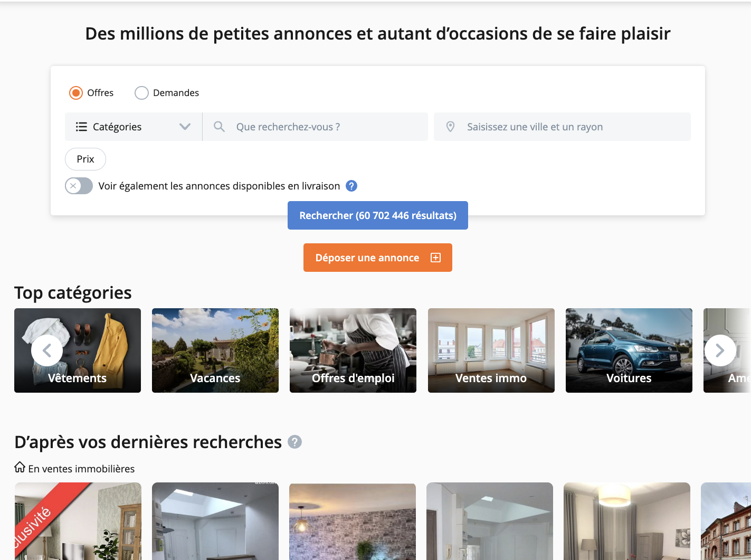The image size is (751, 560).
Task: Click the house icon by ventes immobilières
Action: pos(20,468)
